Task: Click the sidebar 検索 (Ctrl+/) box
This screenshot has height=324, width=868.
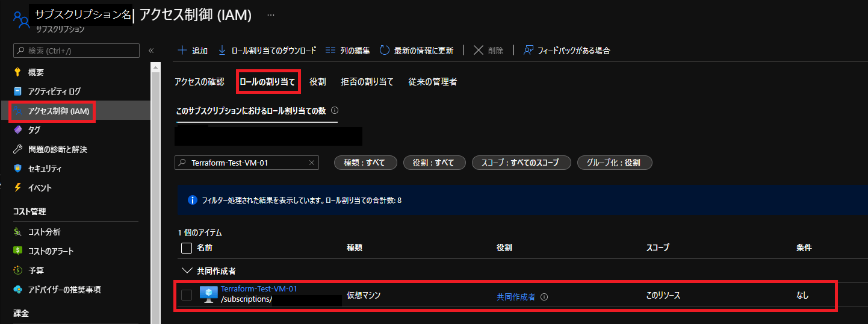Action: [x=76, y=51]
